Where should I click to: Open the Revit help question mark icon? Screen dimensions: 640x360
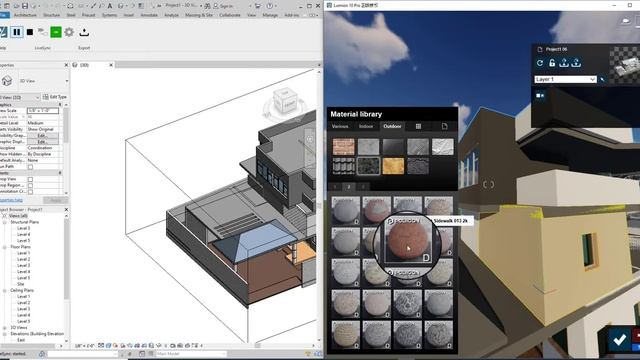pos(270,6)
